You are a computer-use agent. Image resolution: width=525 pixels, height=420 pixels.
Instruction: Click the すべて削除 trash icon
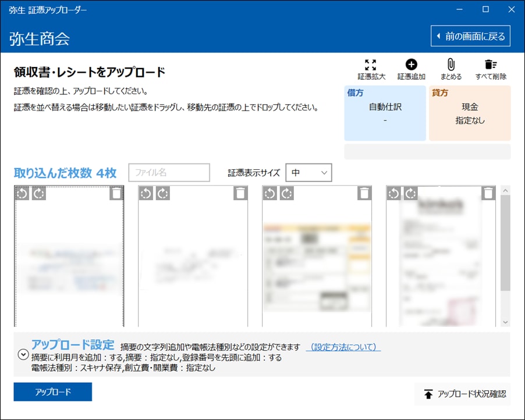pos(490,66)
